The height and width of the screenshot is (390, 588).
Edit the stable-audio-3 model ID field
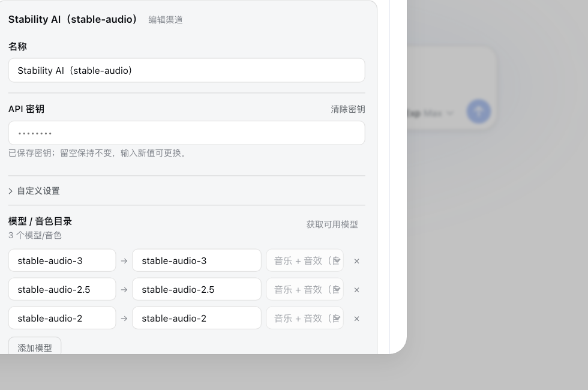62,260
